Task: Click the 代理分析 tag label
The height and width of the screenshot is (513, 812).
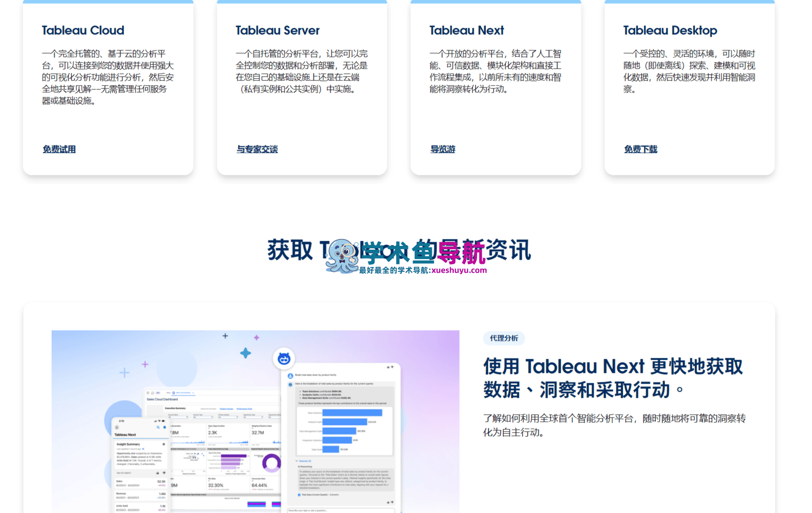Action: [504, 338]
